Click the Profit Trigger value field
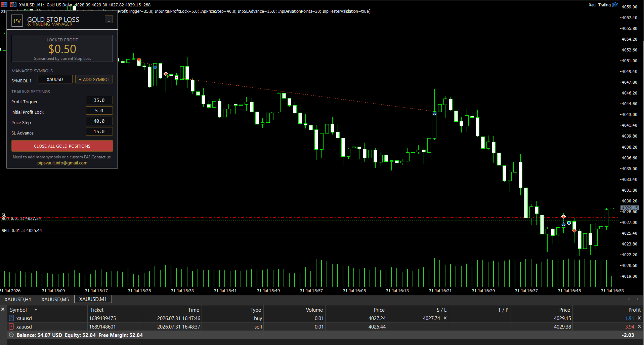644x345 pixels. [99, 100]
